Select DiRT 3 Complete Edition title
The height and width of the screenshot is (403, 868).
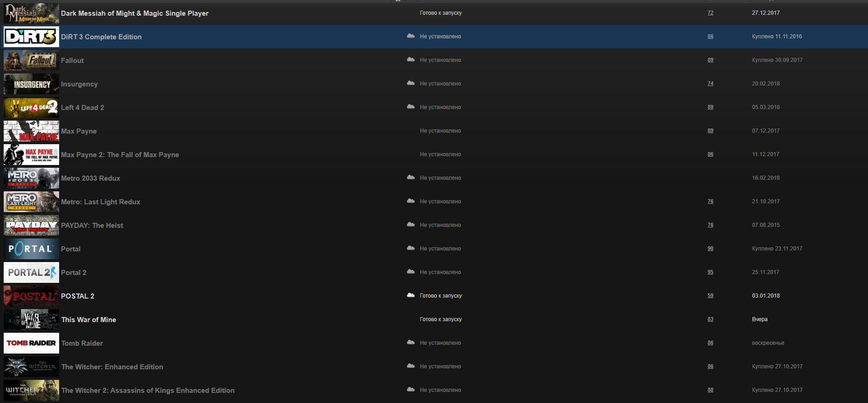click(101, 37)
